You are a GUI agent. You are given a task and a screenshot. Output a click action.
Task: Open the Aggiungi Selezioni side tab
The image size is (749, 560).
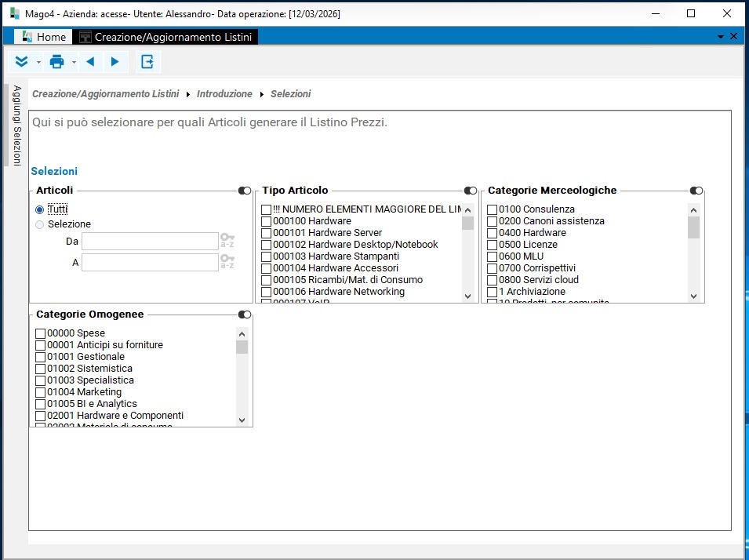click(16, 124)
